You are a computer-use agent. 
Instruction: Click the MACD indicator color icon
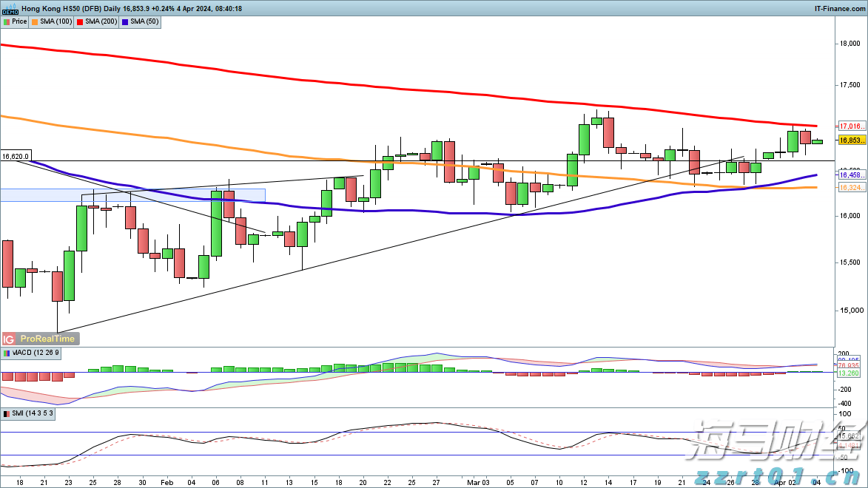click(6, 353)
